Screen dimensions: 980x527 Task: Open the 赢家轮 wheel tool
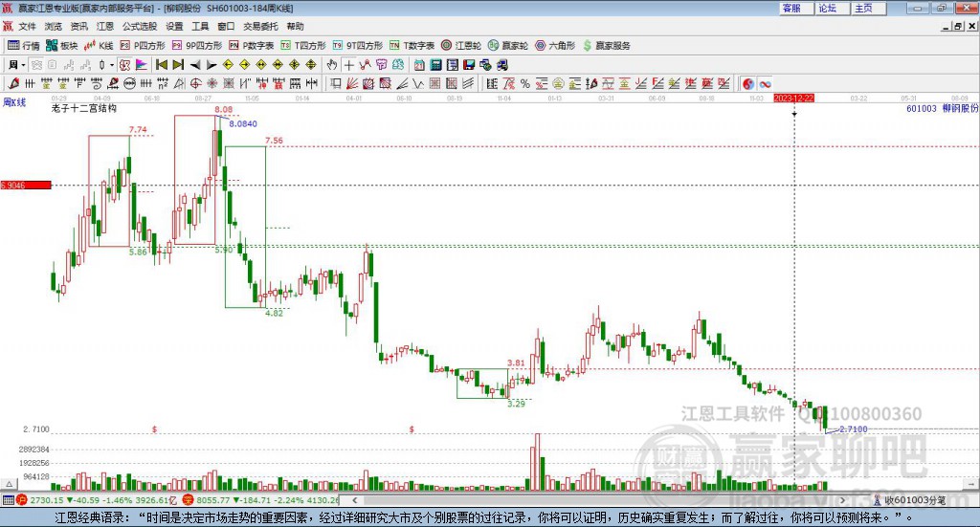click(x=508, y=46)
